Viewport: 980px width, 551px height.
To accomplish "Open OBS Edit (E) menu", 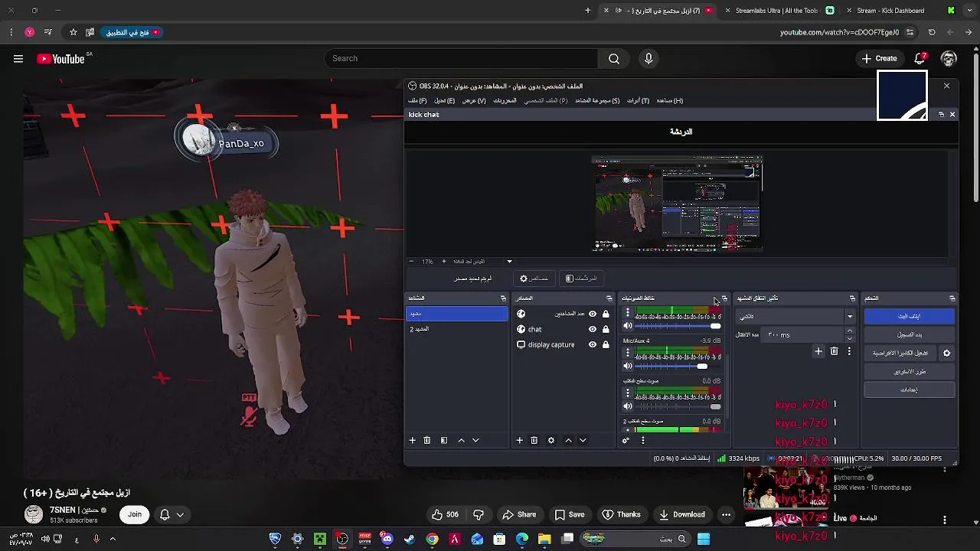I will (x=445, y=101).
